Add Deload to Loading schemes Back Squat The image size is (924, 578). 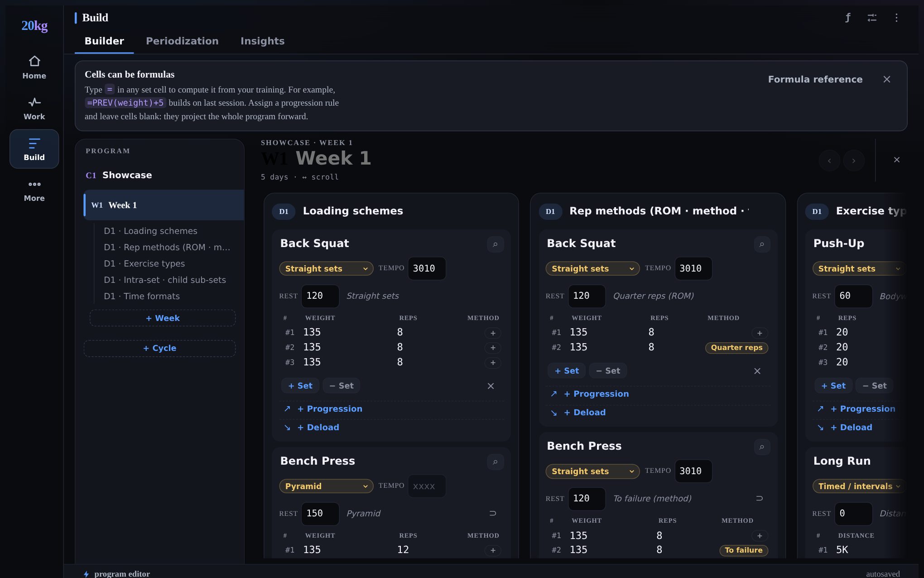(x=318, y=427)
